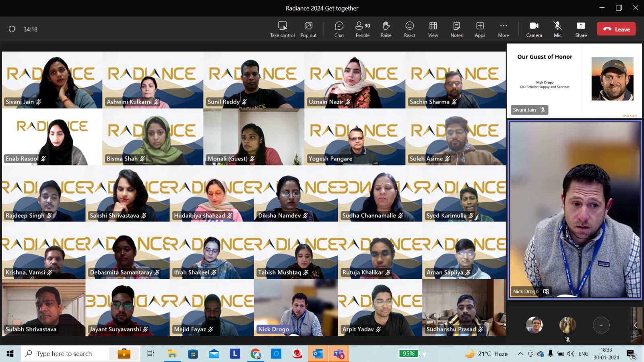Open File Explorer from taskbar

coord(172,354)
